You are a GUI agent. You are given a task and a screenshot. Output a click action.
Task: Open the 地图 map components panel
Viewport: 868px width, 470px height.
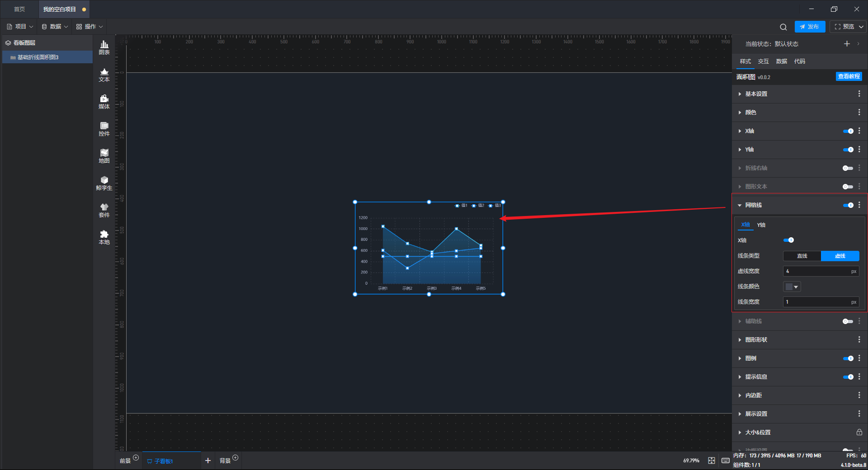point(104,156)
